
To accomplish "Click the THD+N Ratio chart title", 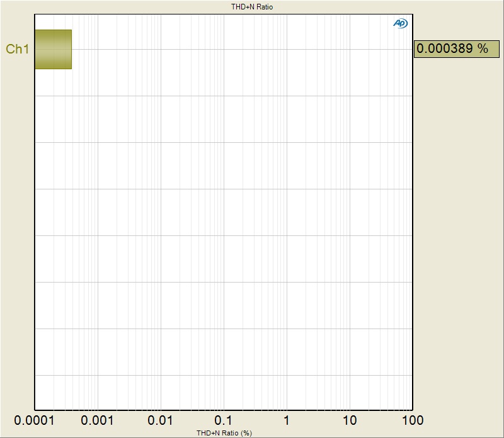I will 252,7.
